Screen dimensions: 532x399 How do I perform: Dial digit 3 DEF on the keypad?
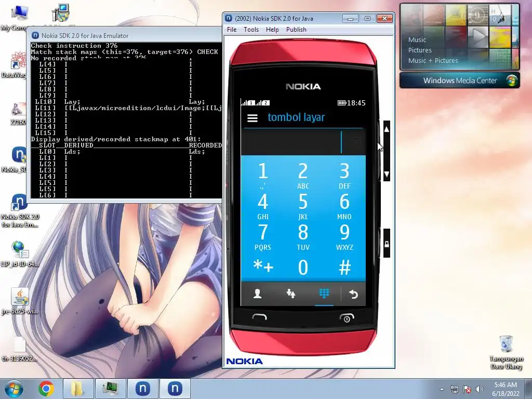click(x=344, y=175)
